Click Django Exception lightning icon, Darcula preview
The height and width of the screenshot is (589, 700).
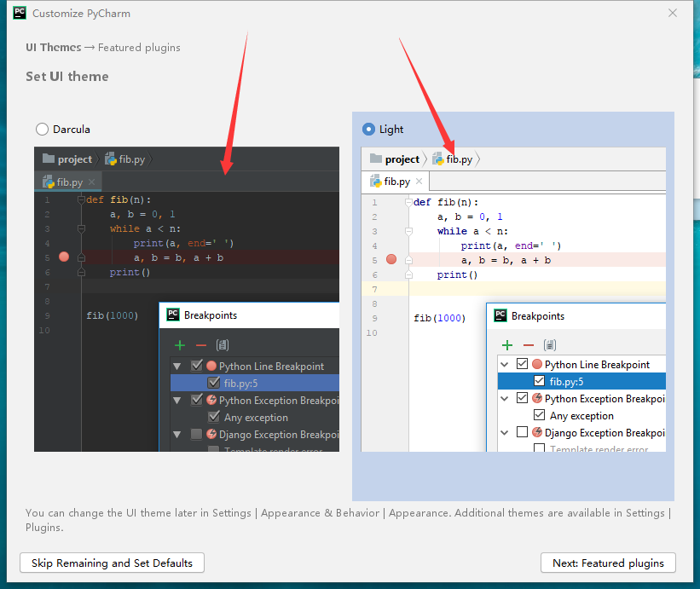pyautogui.click(x=211, y=434)
